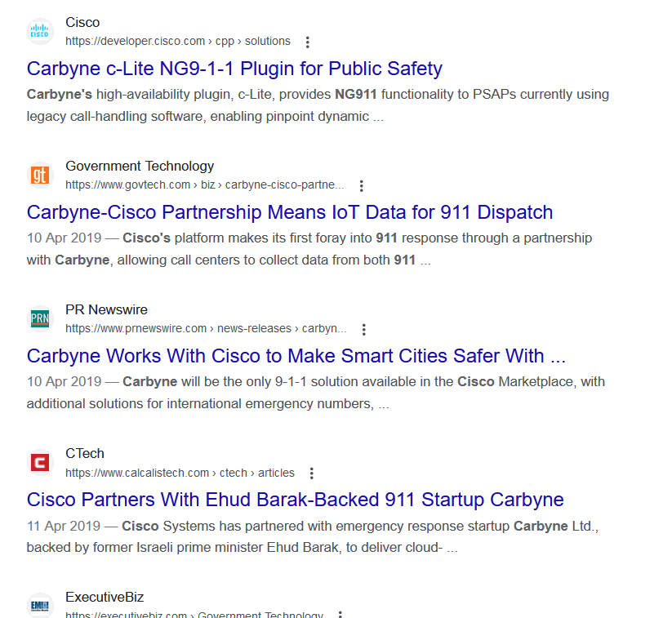
Task: Click the www.calcalistech.com URL breadcrumb
Action: (180, 473)
